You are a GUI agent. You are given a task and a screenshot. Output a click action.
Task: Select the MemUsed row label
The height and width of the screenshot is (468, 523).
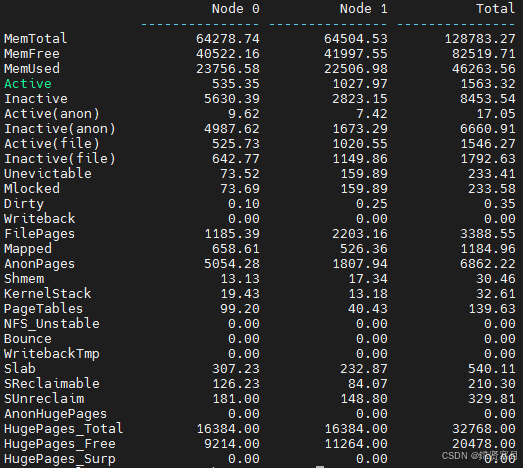tap(32, 69)
